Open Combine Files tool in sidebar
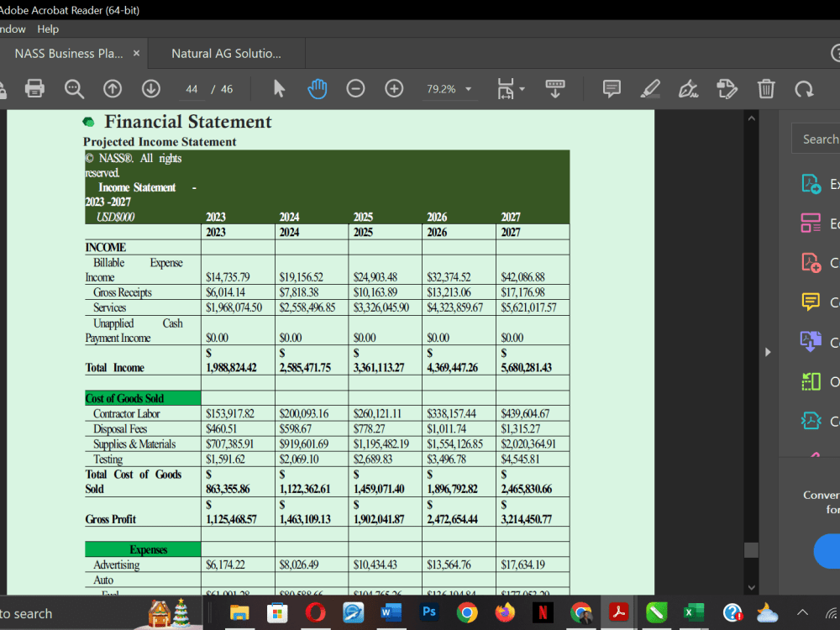Screen dimensions: 840x630 tap(811, 342)
